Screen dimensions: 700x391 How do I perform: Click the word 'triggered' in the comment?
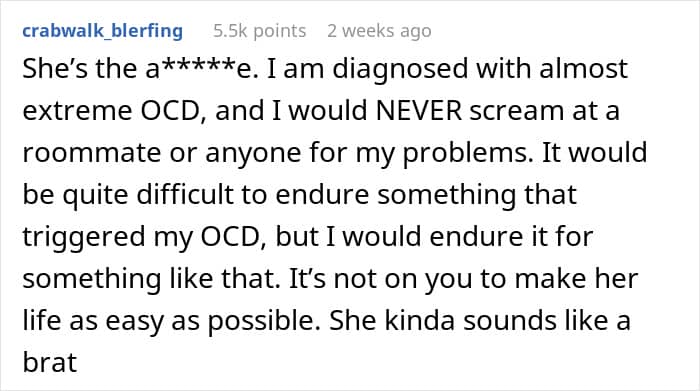[x=83, y=237]
